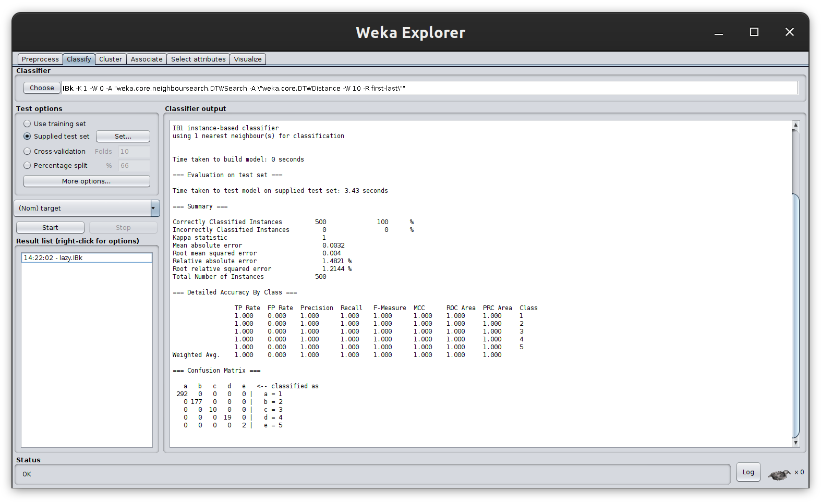
Task: Start the classifier run
Action: pos(50,227)
